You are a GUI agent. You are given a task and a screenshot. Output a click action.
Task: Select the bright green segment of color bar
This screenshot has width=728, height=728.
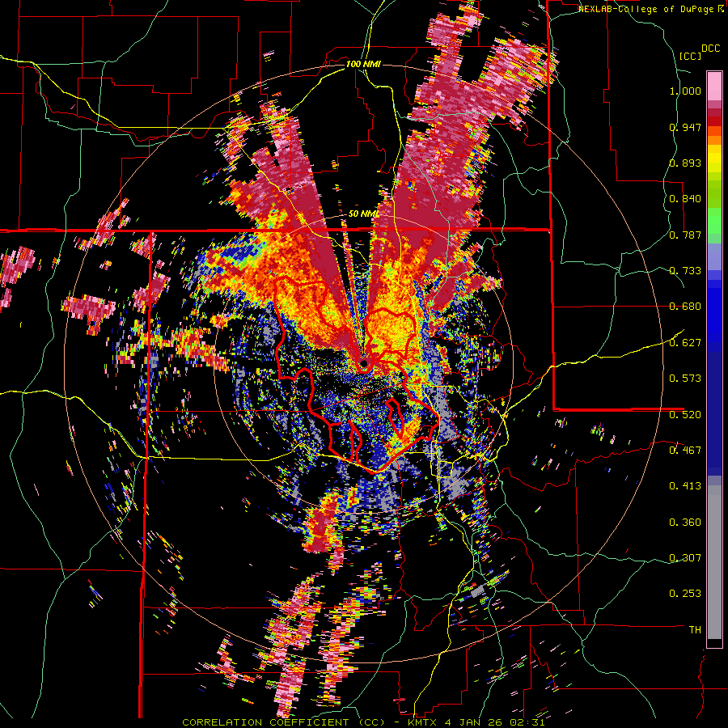pyautogui.click(x=714, y=221)
